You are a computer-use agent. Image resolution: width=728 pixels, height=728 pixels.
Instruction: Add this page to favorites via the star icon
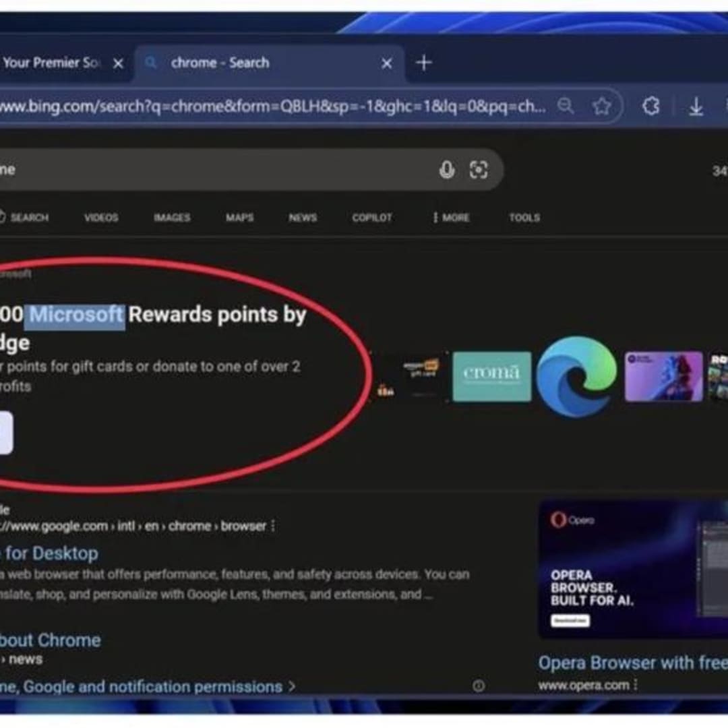tap(602, 106)
